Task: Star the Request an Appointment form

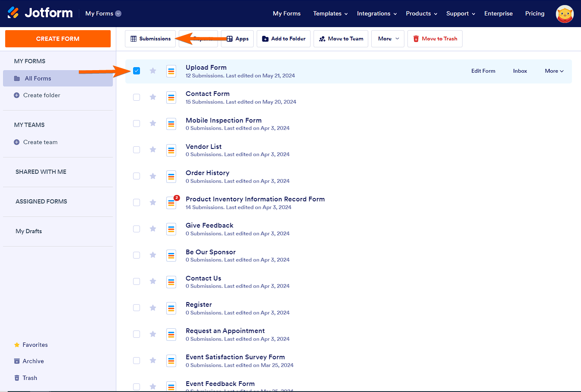Action: tap(153, 334)
